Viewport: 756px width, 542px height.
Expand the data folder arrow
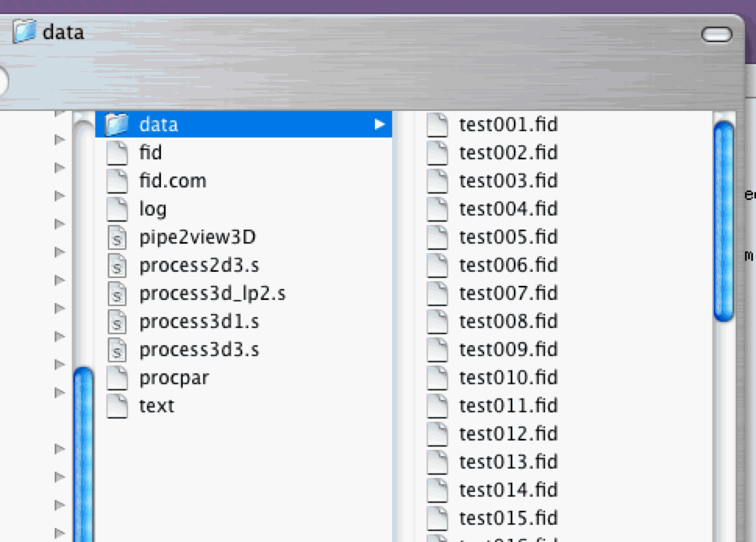click(380, 125)
